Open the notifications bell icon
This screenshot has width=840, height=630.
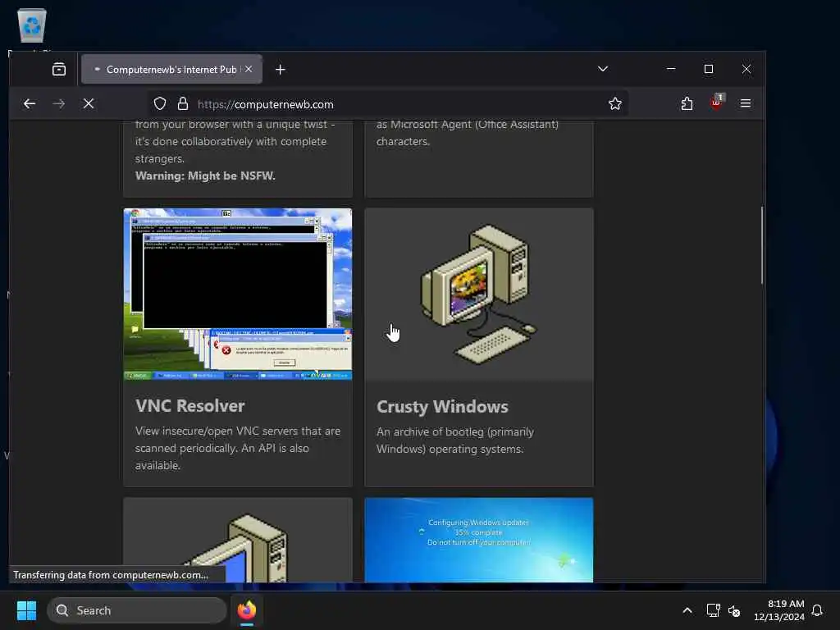(x=817, y=610)
